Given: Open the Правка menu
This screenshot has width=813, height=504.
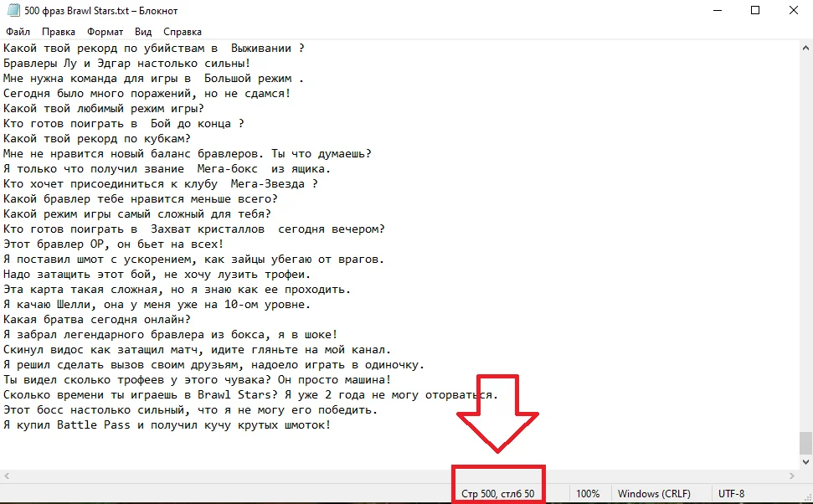Looking at the screenshot, I should click(x=59, y=32).
